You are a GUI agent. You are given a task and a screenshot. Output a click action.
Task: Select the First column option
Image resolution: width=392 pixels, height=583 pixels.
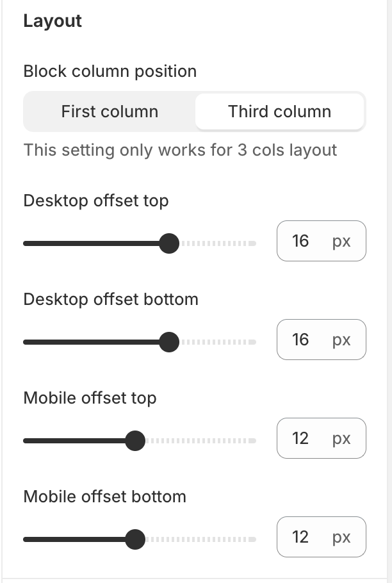click(x=110, y=111)
